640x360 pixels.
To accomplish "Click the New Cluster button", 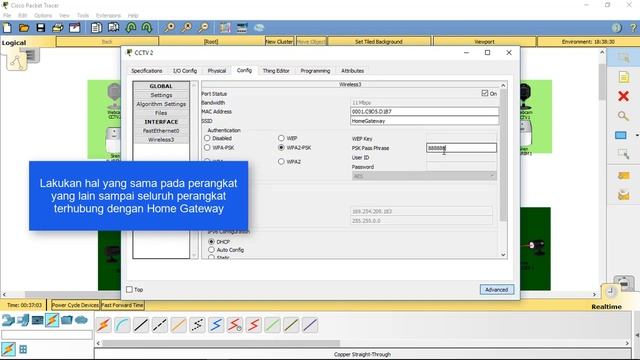I will point(279,42).
